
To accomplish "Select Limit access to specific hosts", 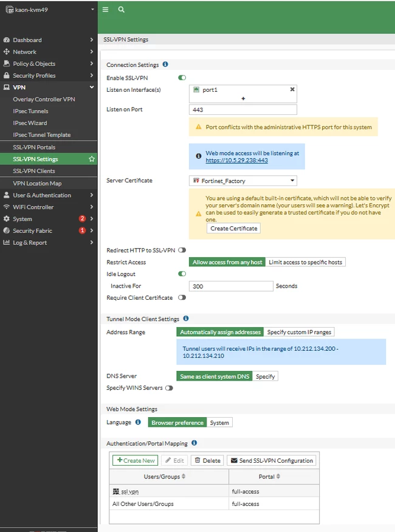I will (305, 262).
